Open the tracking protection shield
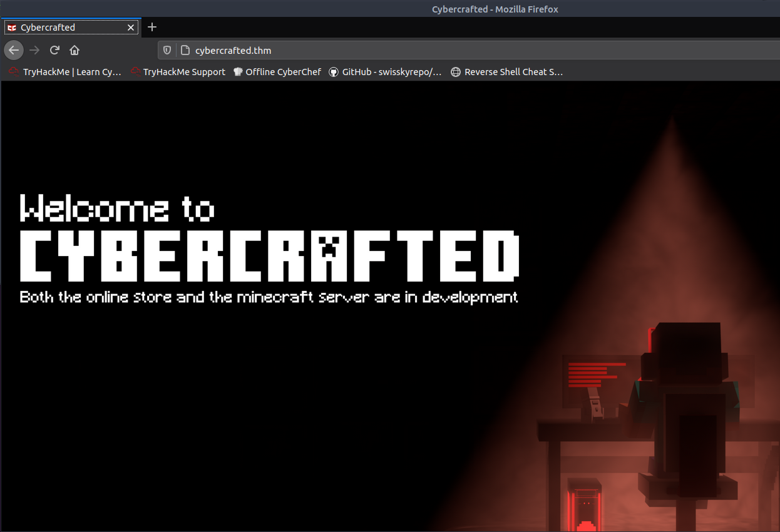Viewport: 780px width, 532px height. [x=167, y=51]
